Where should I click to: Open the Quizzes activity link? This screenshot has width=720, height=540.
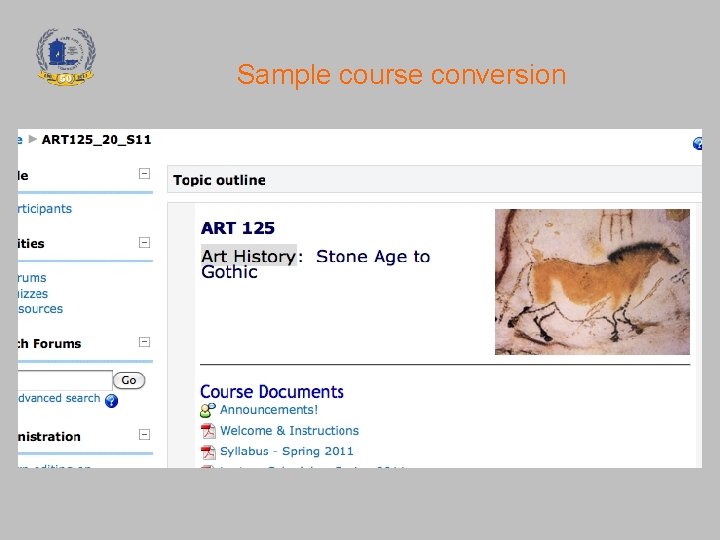click(x=33, y=293)
